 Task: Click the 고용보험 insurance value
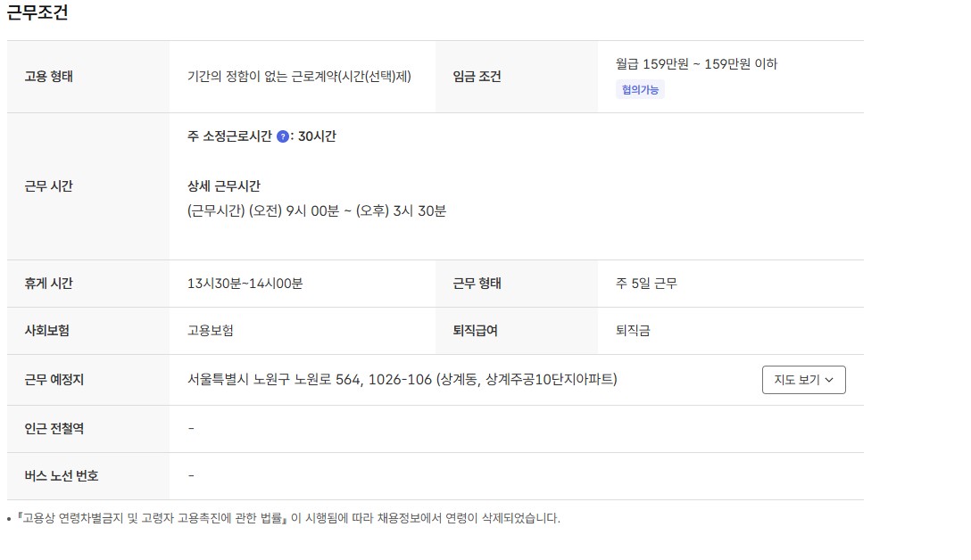pyautogui.click(x=211, y=331)
